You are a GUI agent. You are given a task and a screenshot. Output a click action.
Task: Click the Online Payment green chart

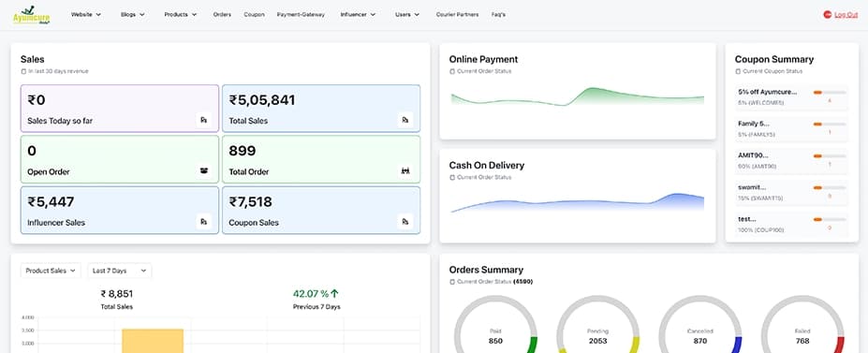[578, 96]
